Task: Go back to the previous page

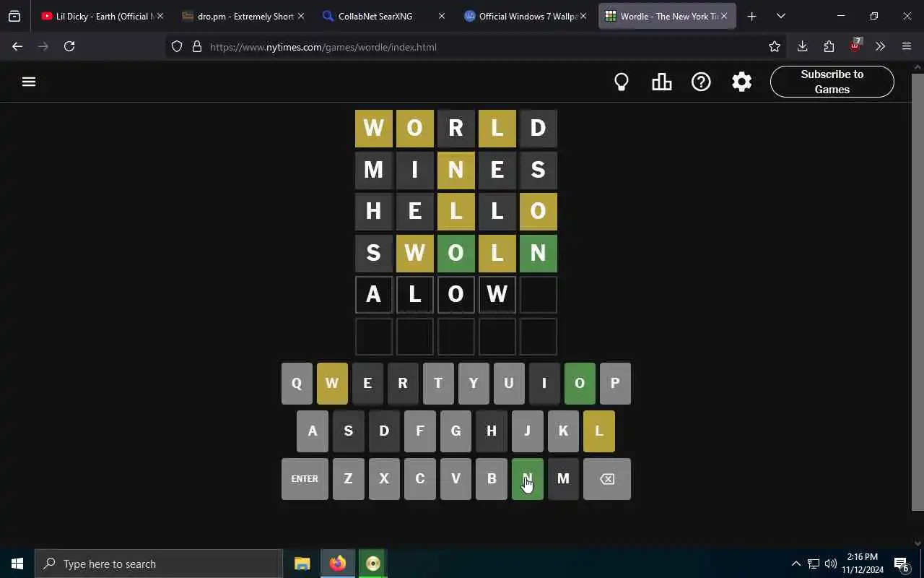Action: click(17, 46)
